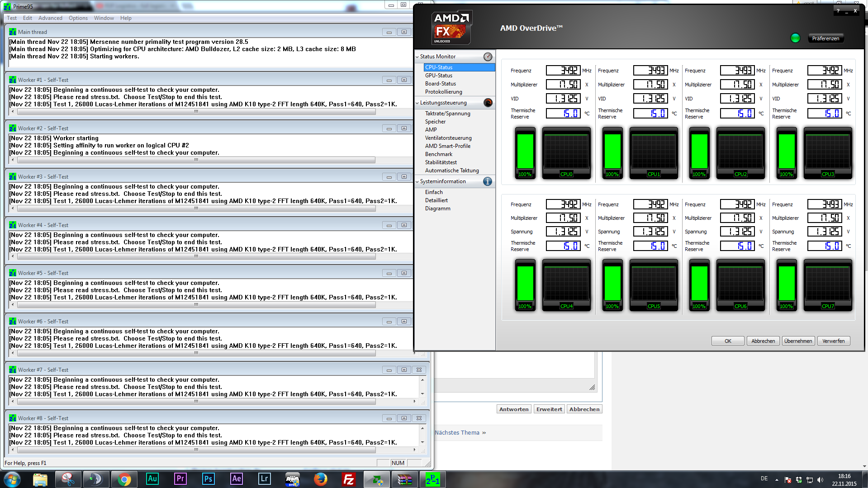Viewport: 868px width, 488px height.
Task: Click OK in AMD OverDrive
Action: pos(728,341)
